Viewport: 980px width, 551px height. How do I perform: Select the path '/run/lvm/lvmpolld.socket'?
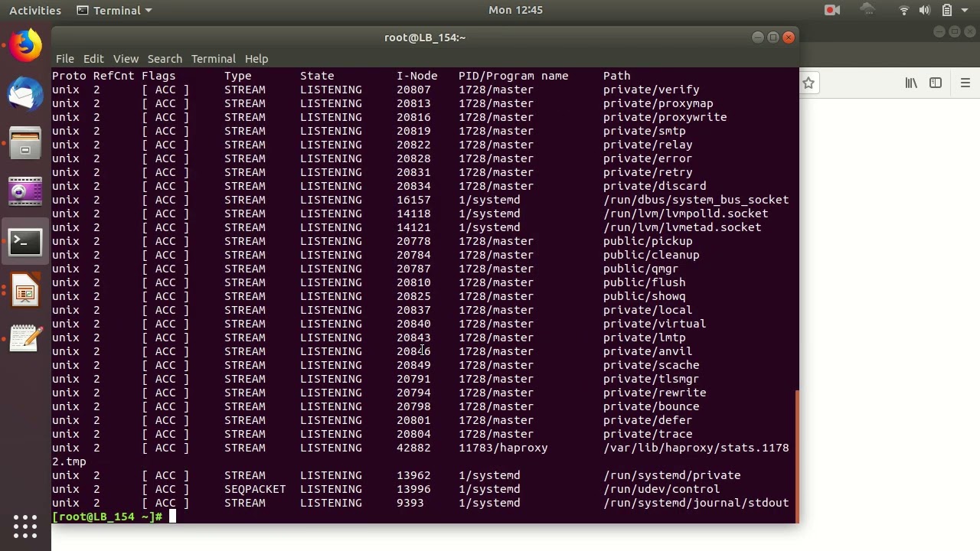pyautogui.click(x=686, y=214)
